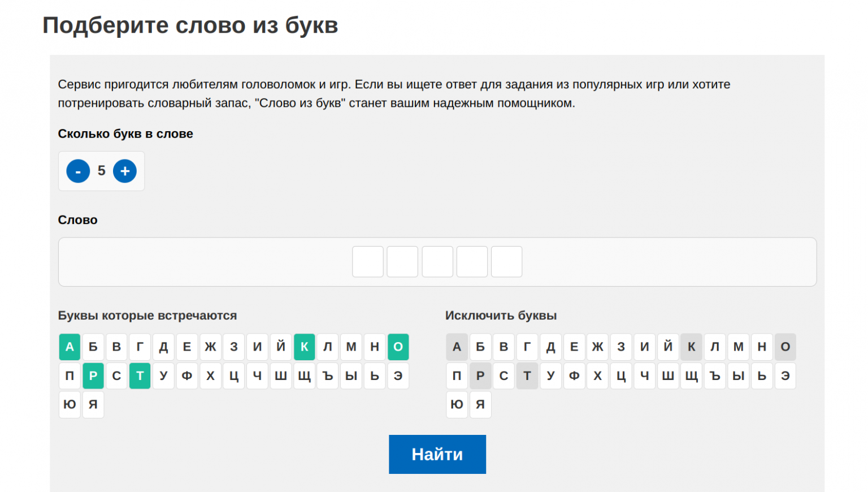
Task: Toggle off letter О in included letters
Action: (x=398, y=347)
